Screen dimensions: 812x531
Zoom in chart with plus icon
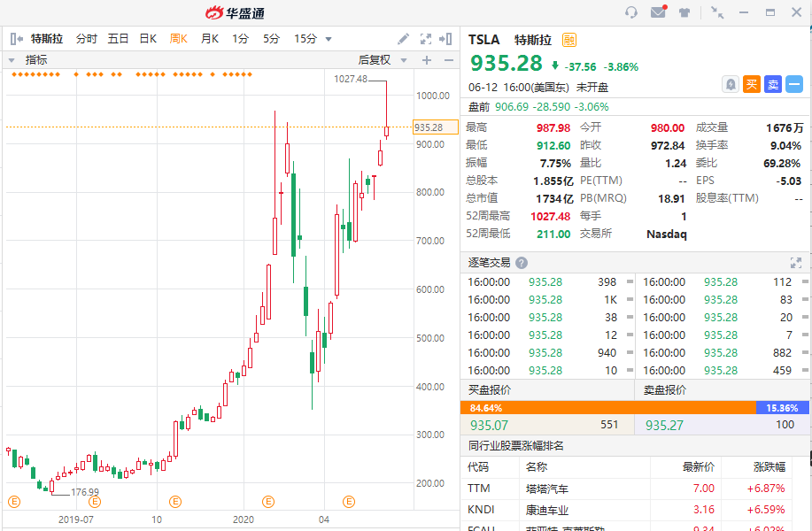coord(427,60)
